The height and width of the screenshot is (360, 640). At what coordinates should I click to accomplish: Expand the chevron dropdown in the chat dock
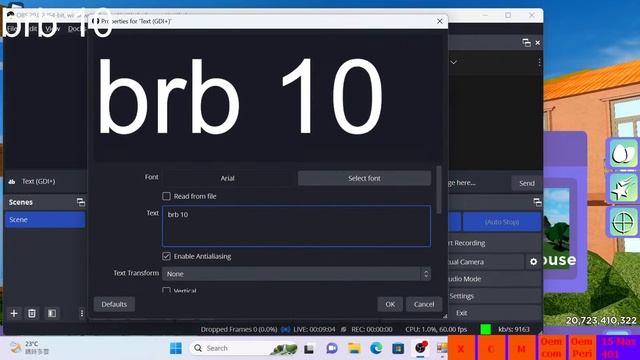[453, 62]
